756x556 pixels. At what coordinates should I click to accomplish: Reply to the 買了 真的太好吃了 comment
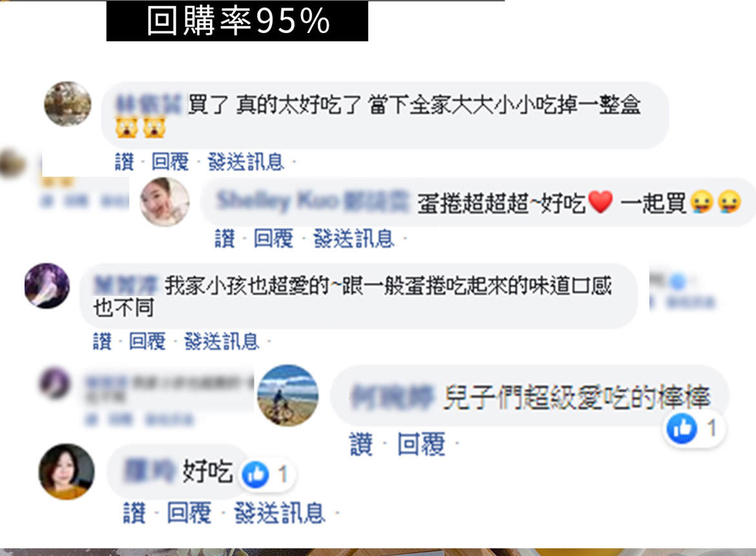[170, 162]
